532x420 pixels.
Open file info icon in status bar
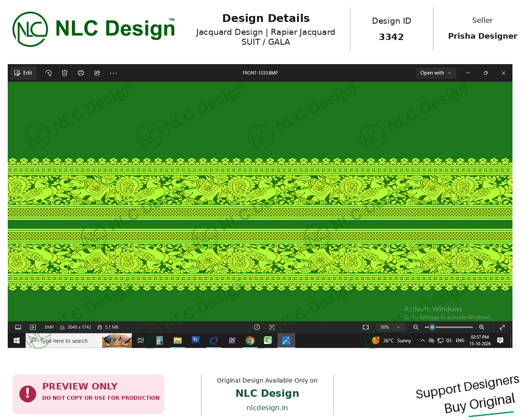click(257, 327)
